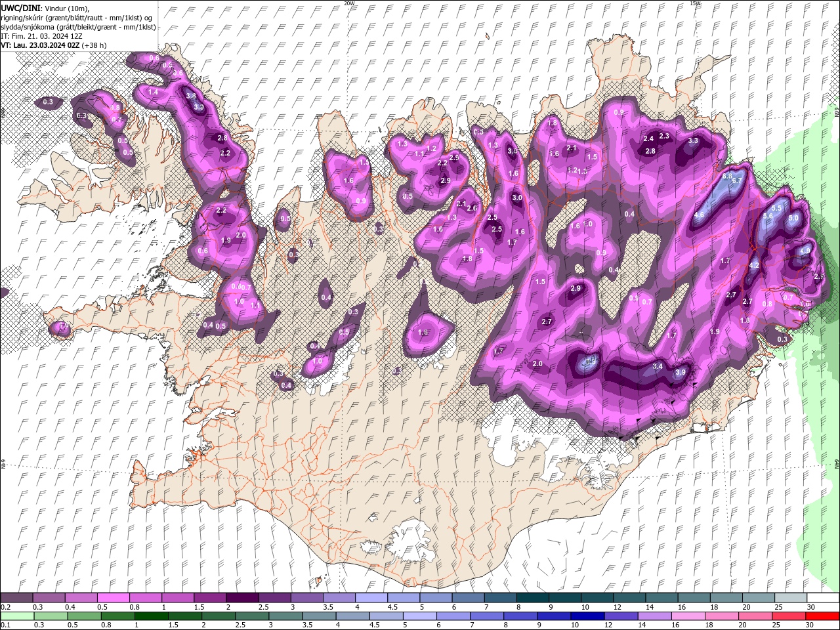This screenshot has width=840, height=630.
Task: Click the 4.2 snowfall value on map
Action: tap(754, 265)
